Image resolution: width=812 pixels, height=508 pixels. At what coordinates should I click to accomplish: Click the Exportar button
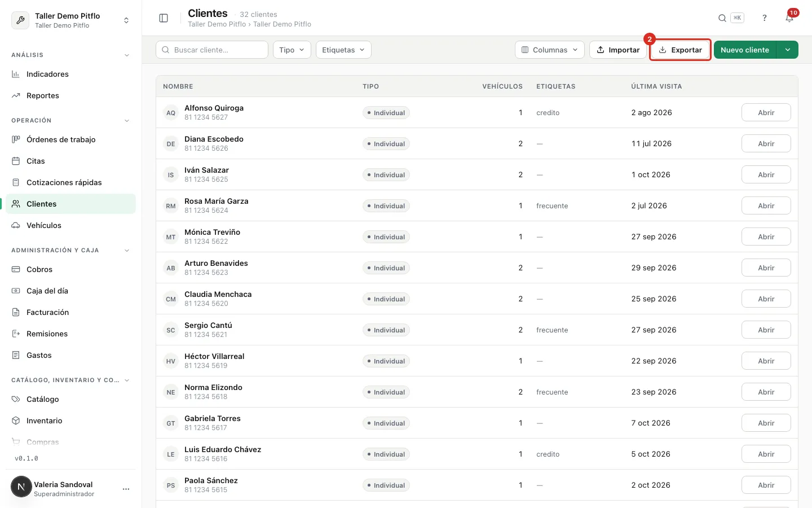coord(681,50)
